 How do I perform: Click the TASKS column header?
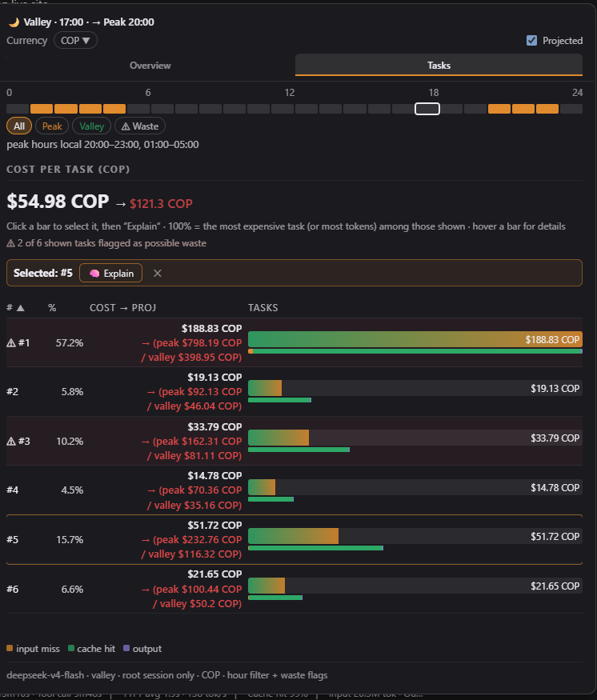click(x=263, y=307)
